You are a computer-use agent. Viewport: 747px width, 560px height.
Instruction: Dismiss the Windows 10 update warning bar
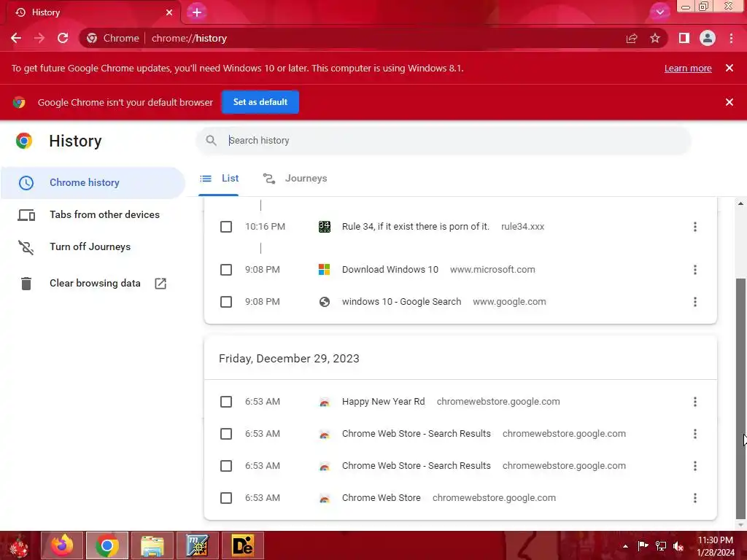pos(729,68)
